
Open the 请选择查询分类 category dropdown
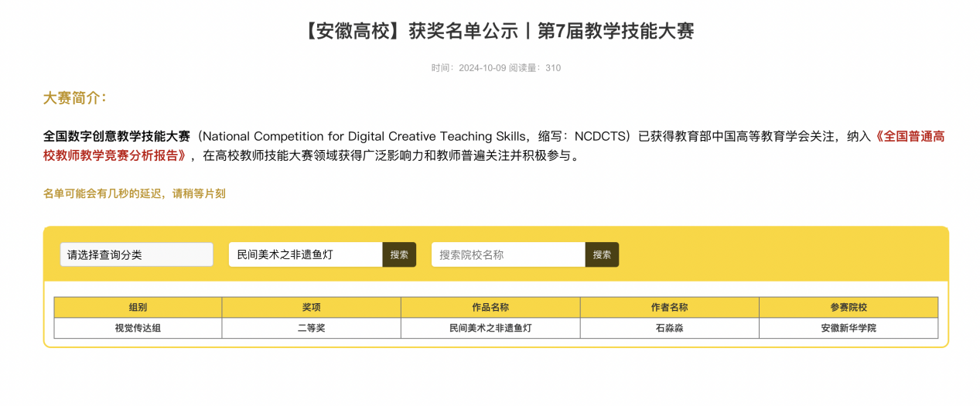coord(136,254)
